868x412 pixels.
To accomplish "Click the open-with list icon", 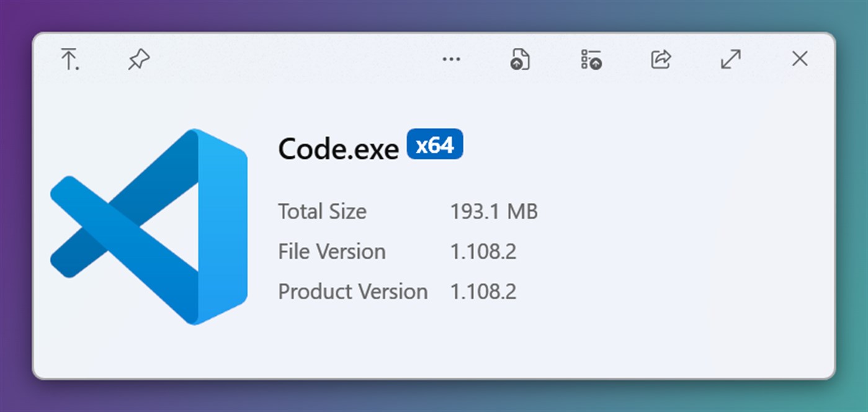I will (x=591, y=60).
